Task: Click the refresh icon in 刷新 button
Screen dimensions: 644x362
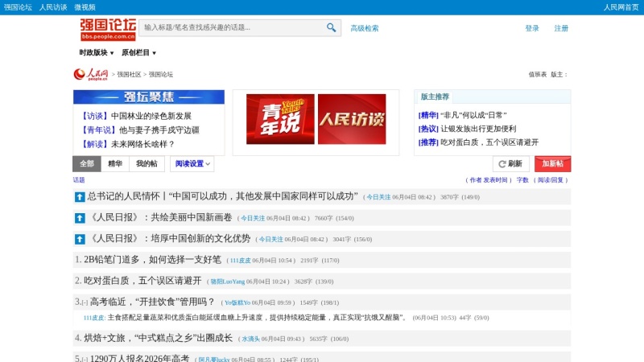Action: coord(502,164)
